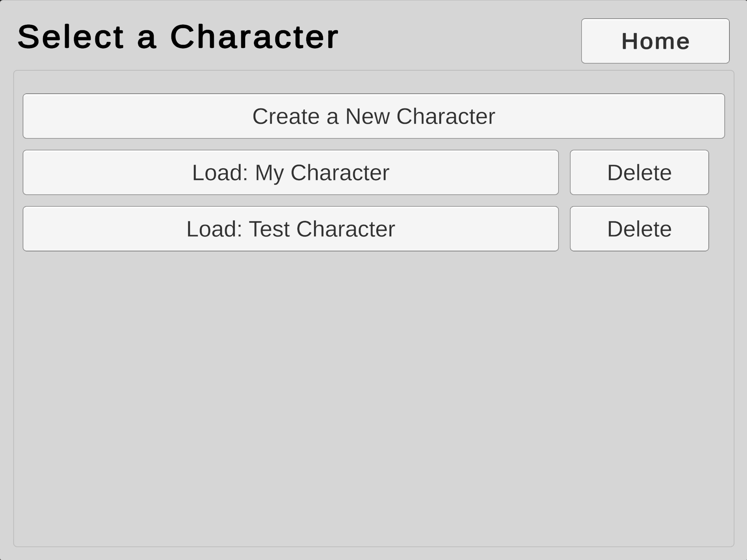Select the Load: Test Character button

(x=291, y=229)
